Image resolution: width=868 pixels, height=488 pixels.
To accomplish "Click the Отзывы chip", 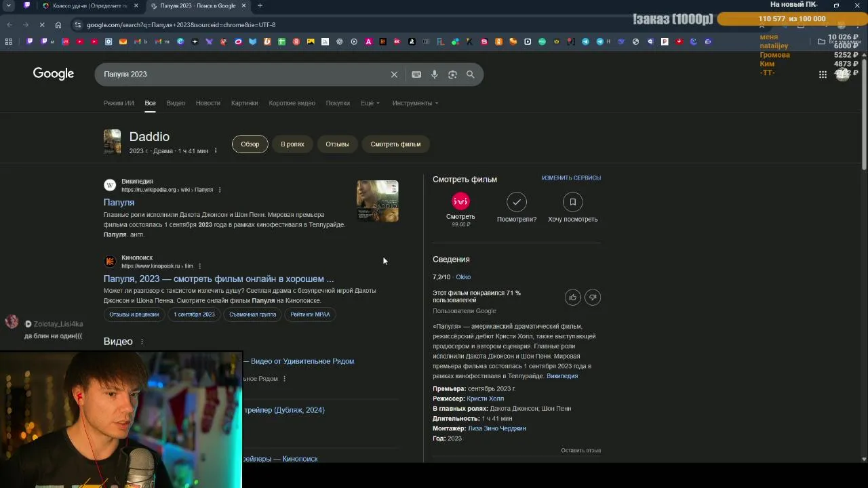I will (337, 144).
